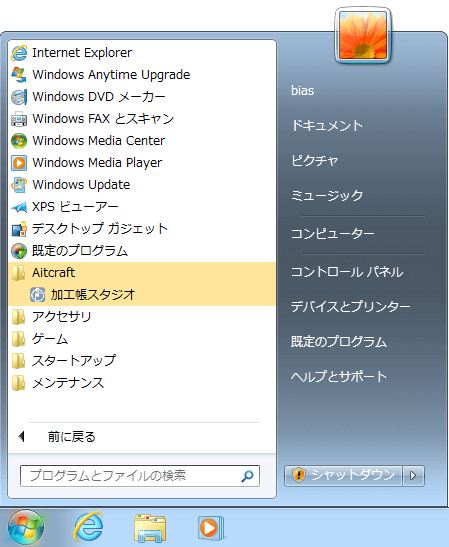Launch Windows Media Player from the list

coord(142,163)
